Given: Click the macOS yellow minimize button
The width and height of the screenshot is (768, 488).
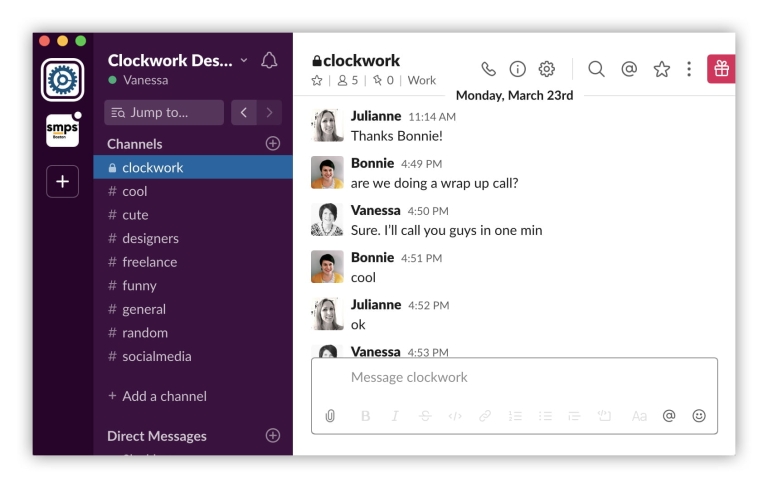Looking at the screenshot, I should [62, 41].
